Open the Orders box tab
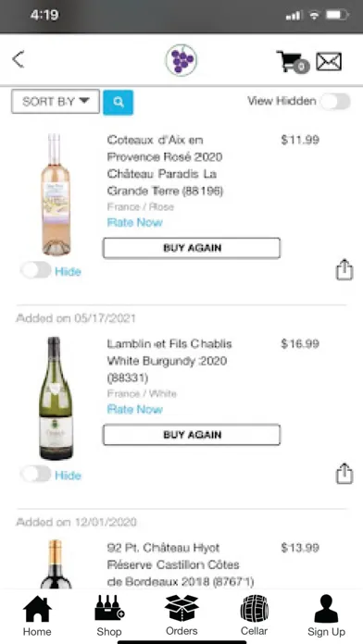Image resolution: width=363 pixels, height=644 pixels. 181,615
